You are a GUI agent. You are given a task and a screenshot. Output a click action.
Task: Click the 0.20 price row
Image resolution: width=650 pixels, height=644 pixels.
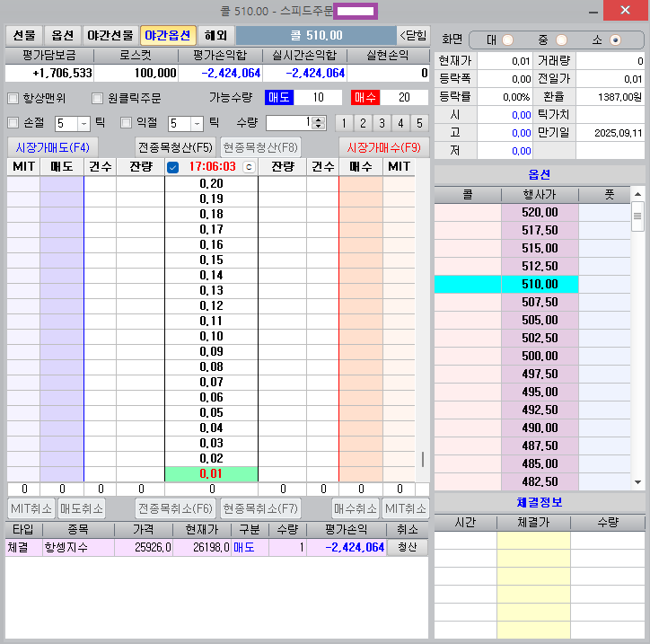pos(211,183)
